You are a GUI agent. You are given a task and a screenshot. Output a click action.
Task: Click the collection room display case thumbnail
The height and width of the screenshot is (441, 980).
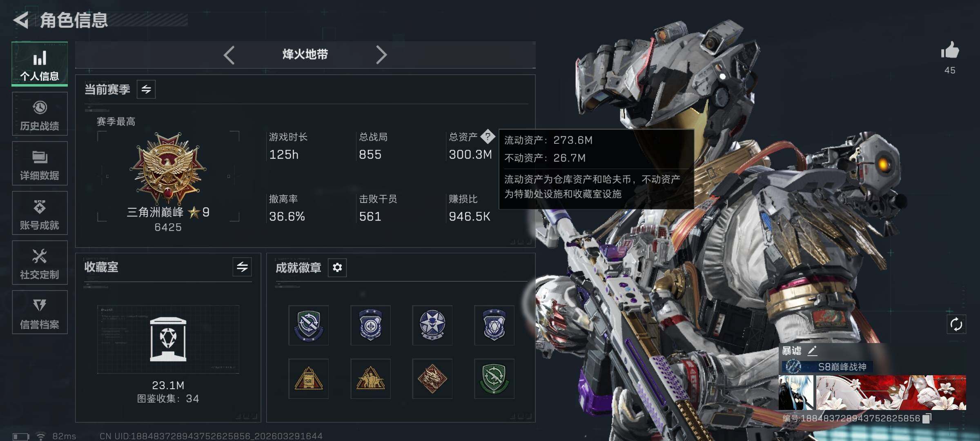pos(168,339)
